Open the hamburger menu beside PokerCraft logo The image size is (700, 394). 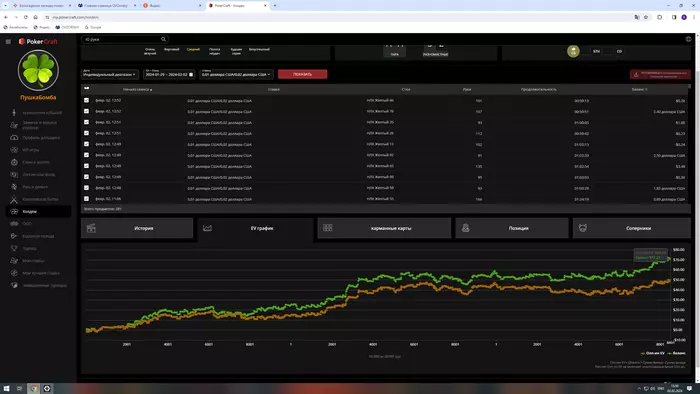[x=8, y=41]
